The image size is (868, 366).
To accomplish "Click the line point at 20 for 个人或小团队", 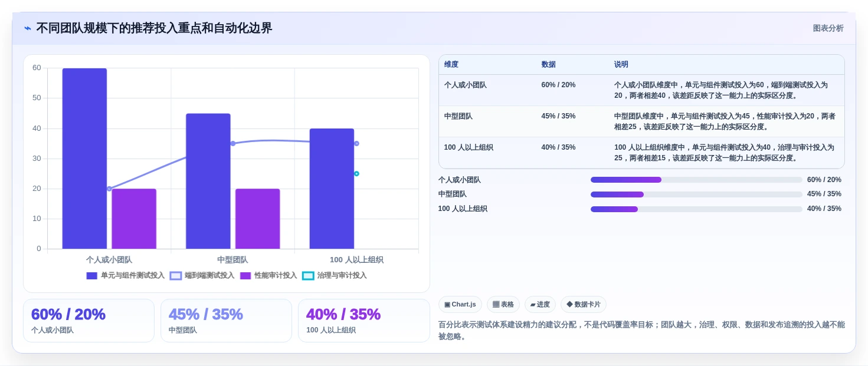I will (x=109, y=189).
